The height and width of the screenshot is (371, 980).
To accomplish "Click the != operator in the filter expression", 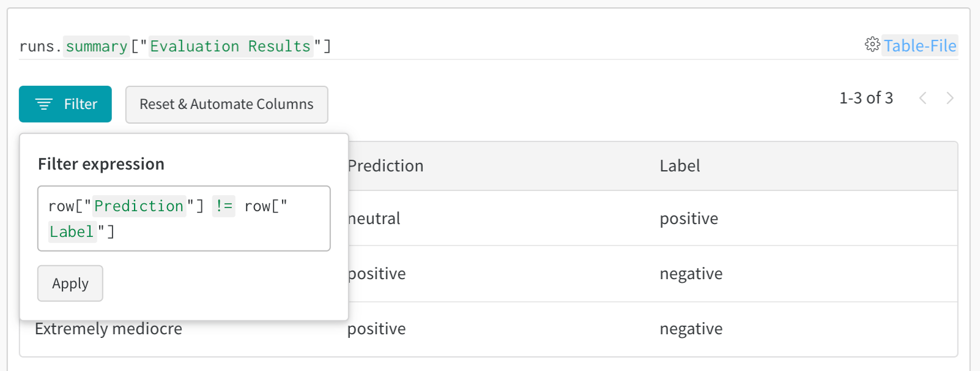I will pos(223,206).
